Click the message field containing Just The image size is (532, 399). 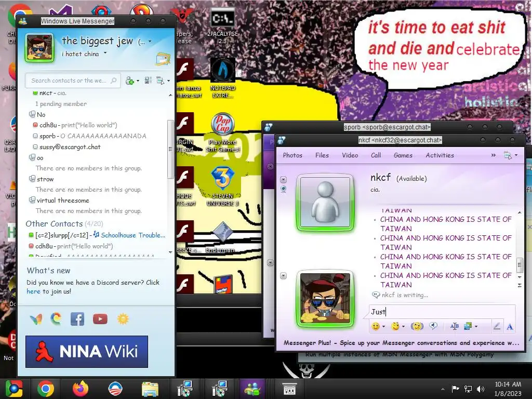coord(442,312)
